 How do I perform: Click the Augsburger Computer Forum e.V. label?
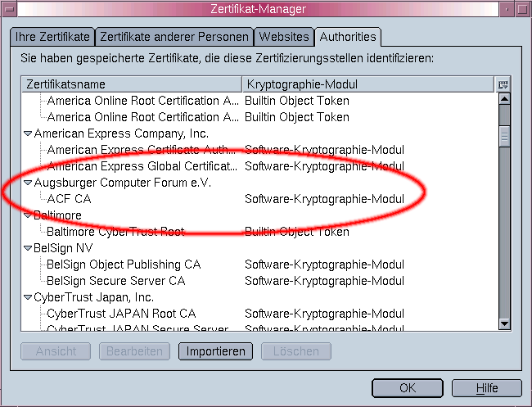click(x=123, y=183)
